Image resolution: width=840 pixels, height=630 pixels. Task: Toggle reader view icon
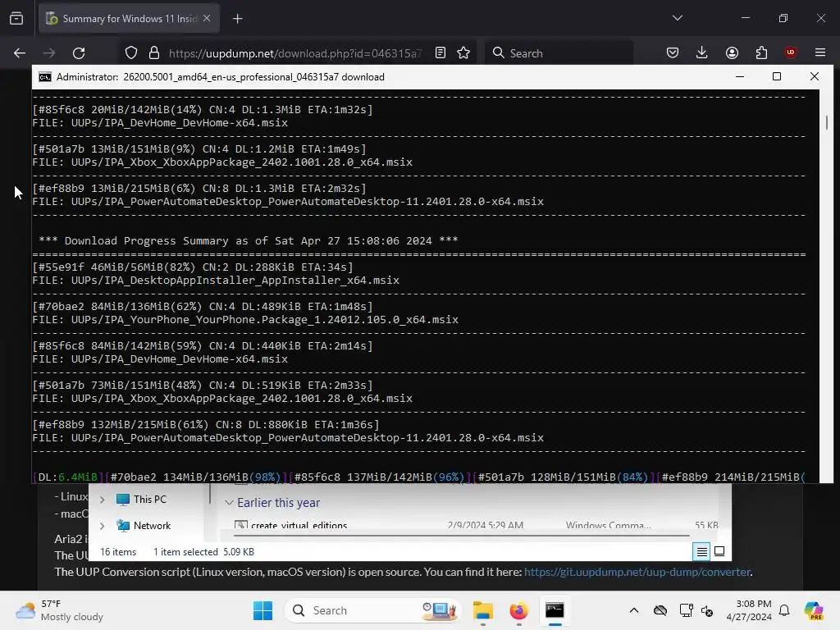(x=441, y=53)
